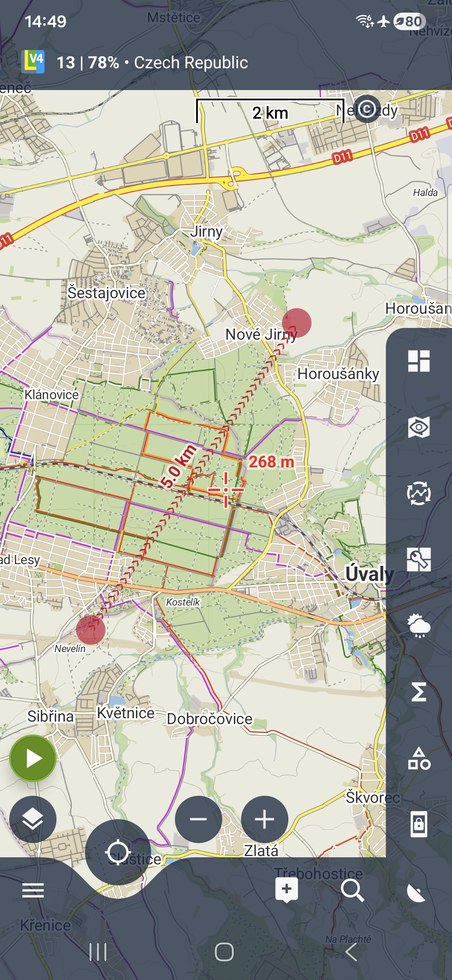Open the GPS satellite status icon
This screenshot has height=980, width=452.
click(416, 890)
